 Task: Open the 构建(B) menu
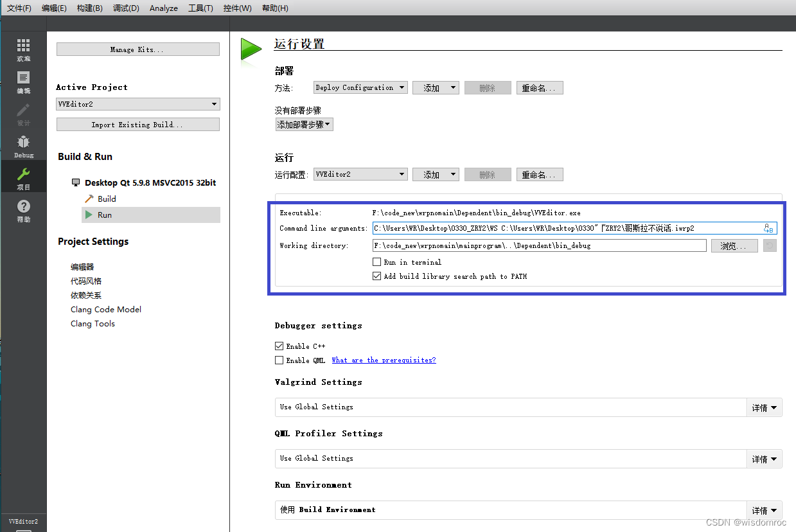pos(89,8)
